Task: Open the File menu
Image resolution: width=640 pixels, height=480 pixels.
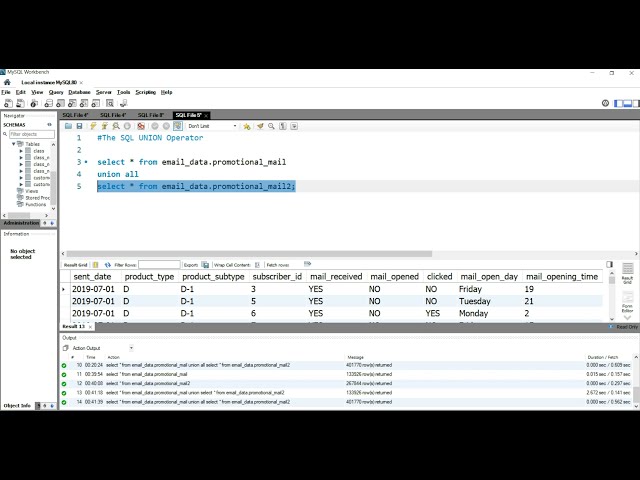Action: click(6, 92)
